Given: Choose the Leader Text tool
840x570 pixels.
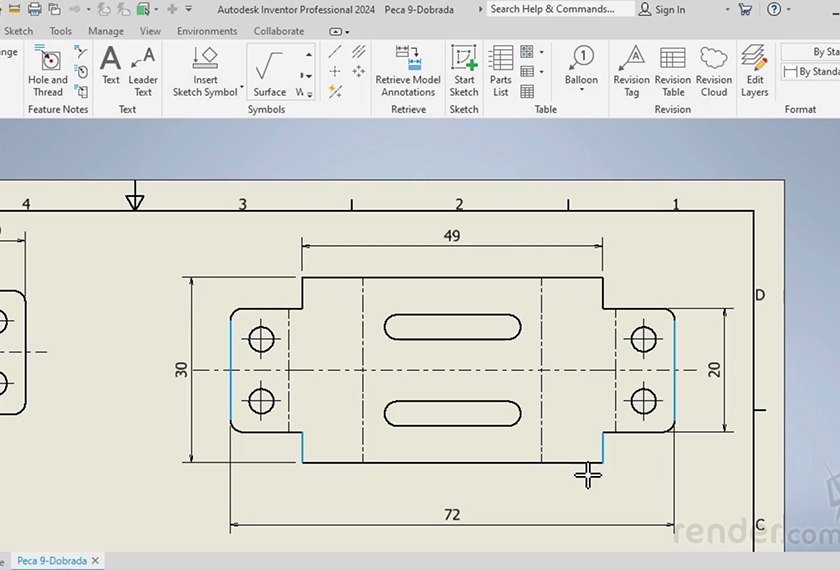Looking at the screenshot, I should (x=143, y=70).
